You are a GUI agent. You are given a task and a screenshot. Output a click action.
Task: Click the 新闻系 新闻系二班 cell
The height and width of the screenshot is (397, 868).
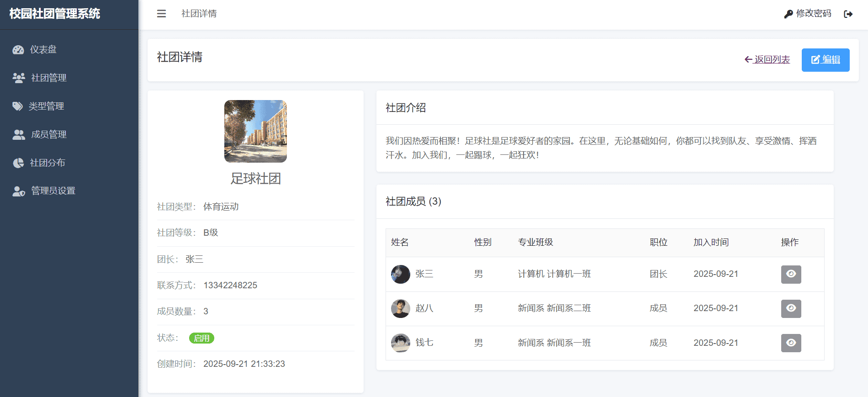click(554, 308)
